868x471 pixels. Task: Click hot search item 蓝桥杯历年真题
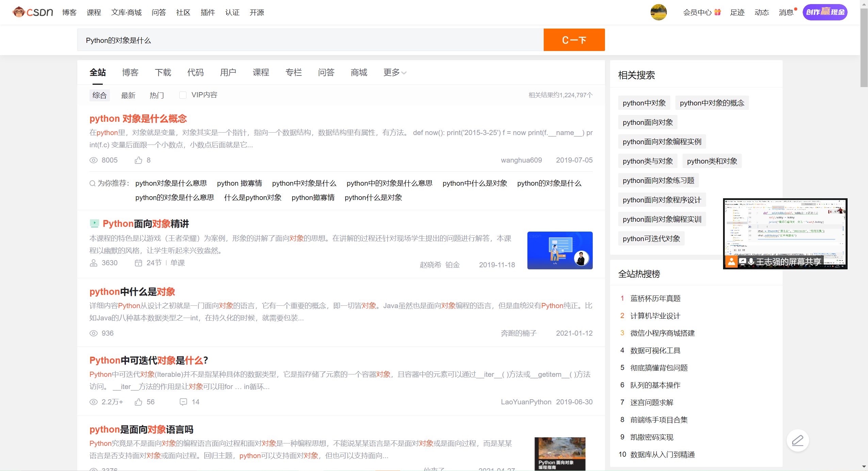tap(655, 299)
